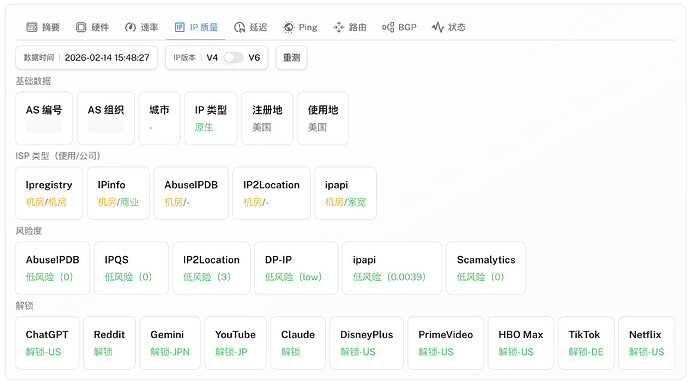The image size is (690, 382).
Task: Click the 风险度 section heading
Action: 29,231
